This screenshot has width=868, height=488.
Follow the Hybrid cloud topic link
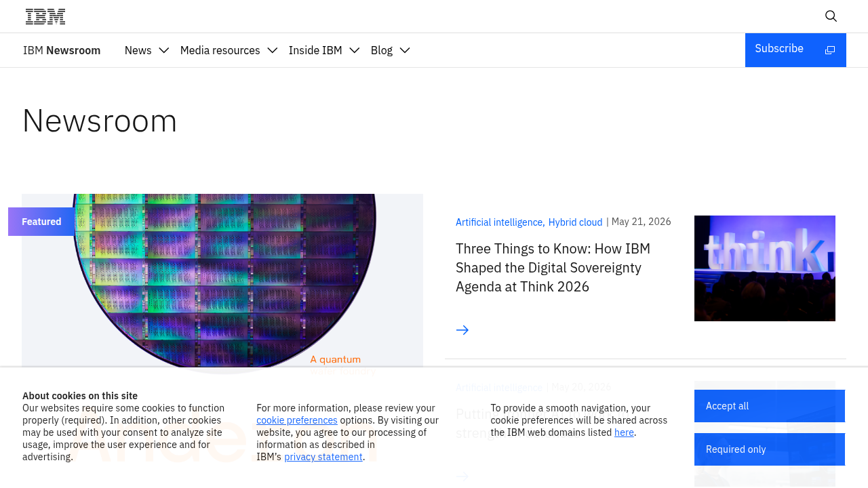[575, 222]
